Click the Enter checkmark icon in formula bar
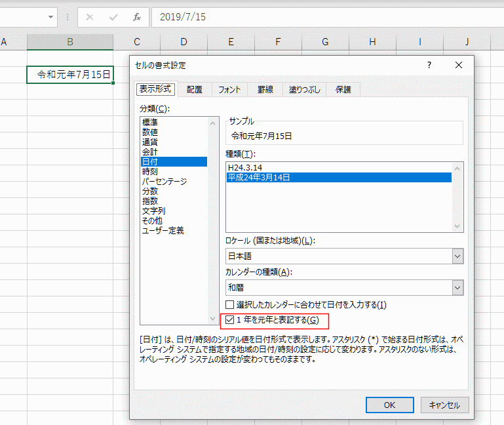Viewport: 504px width, 425px height. click(x=113, y=17)
